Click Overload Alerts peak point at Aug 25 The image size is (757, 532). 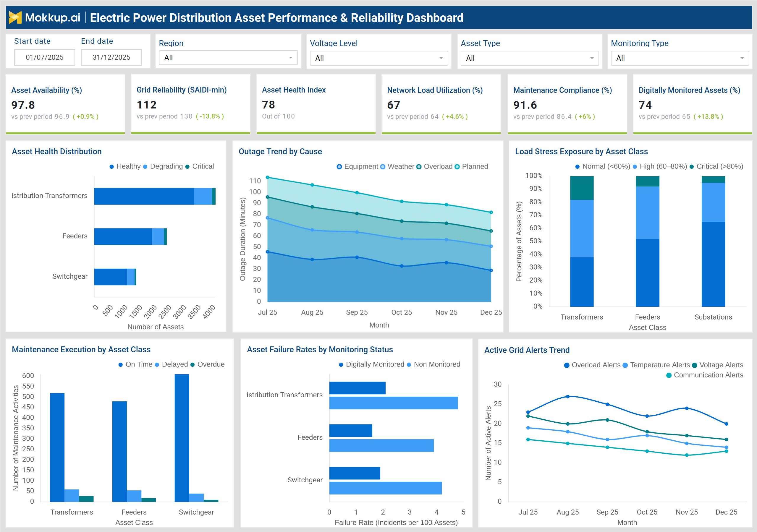click(x=568, y=397)
